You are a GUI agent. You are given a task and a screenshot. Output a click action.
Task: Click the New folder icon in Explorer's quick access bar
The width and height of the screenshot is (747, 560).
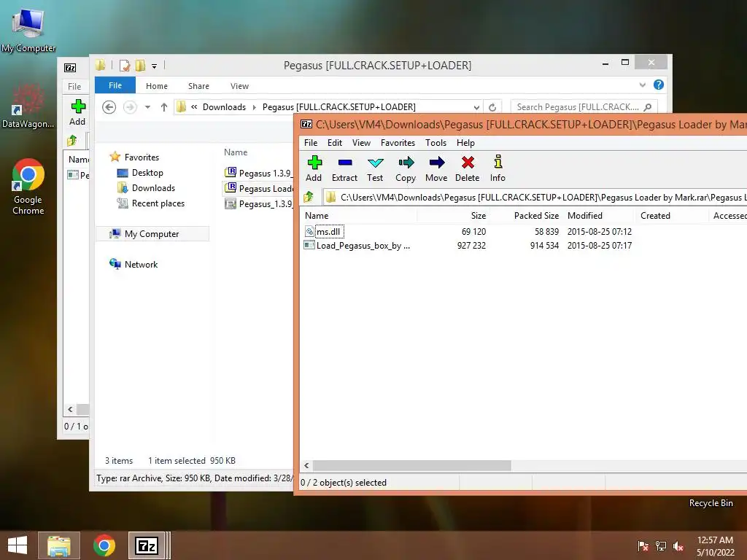140,66
